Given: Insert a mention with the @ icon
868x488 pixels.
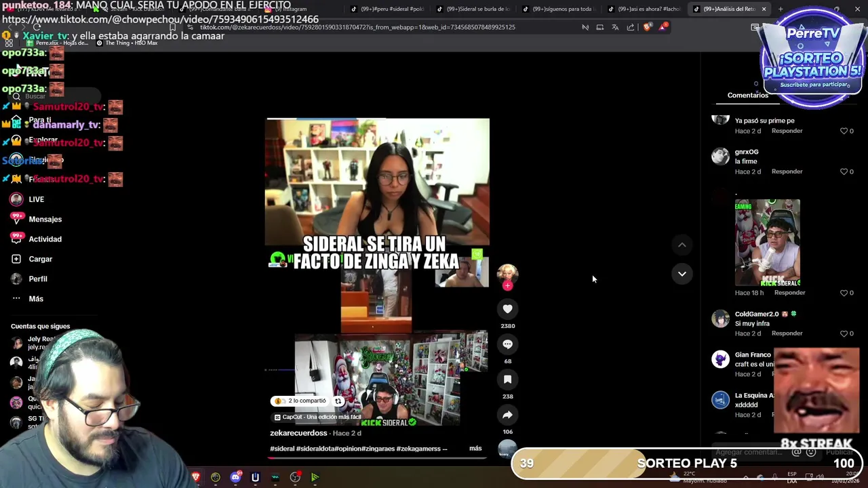Looking at the screenshot, I should click(x=797, y=452).
